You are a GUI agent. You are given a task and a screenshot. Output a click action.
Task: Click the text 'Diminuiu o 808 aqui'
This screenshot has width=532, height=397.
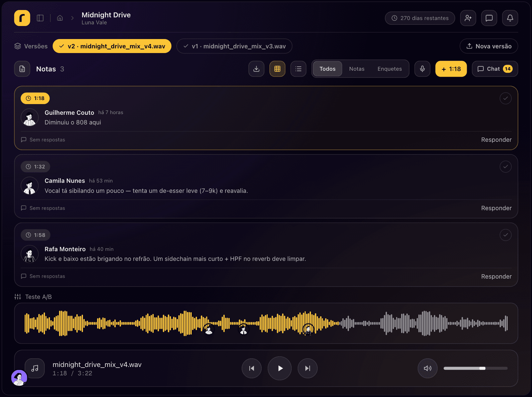click(x=73, y=122)
